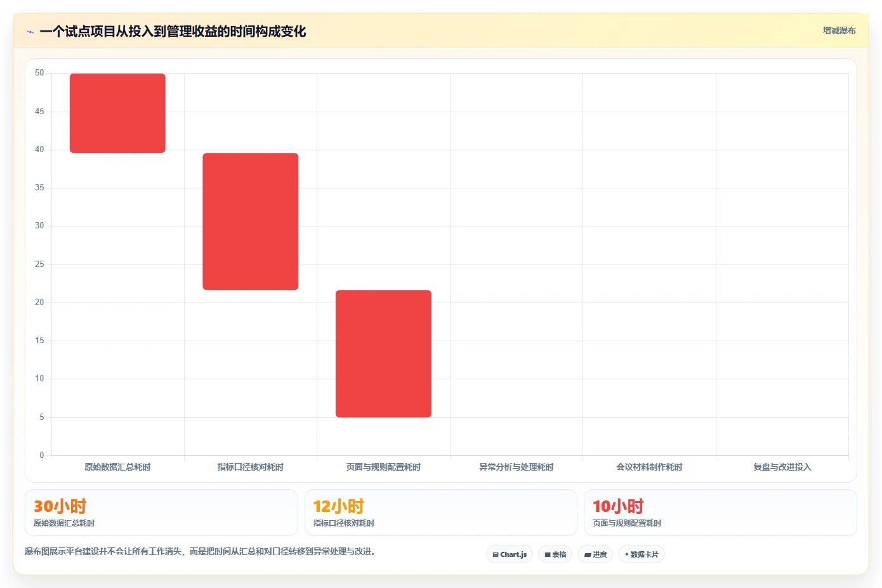882x588 pixels.
Task: Select the Chart.js chip
Action: [510, 554]
